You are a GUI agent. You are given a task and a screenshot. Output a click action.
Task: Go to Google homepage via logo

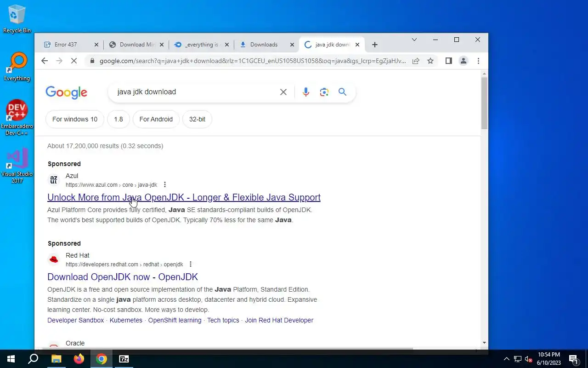[67, 92]
